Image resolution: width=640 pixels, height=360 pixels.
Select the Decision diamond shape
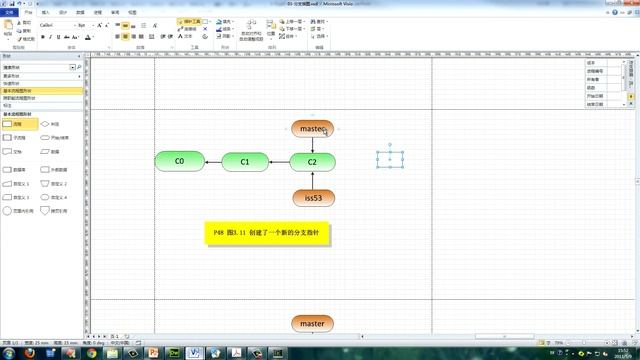click(51, 124)
